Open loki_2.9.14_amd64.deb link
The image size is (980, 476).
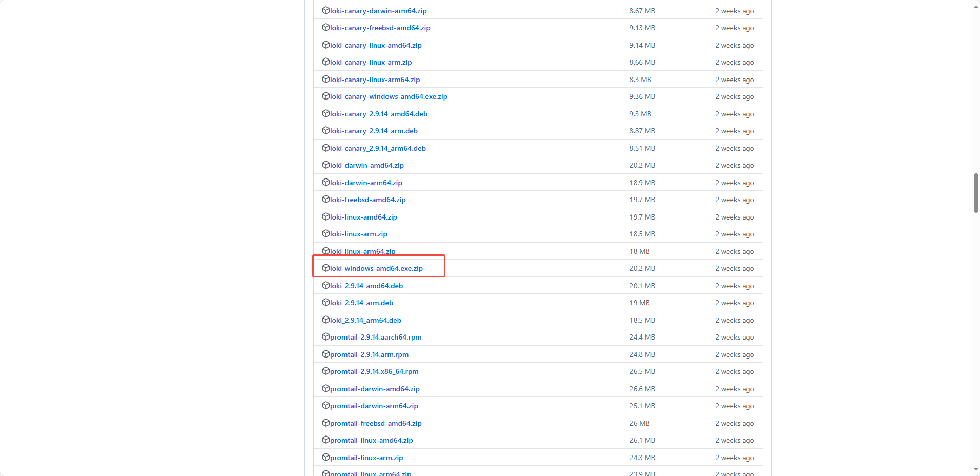click(x=366, y=286)
